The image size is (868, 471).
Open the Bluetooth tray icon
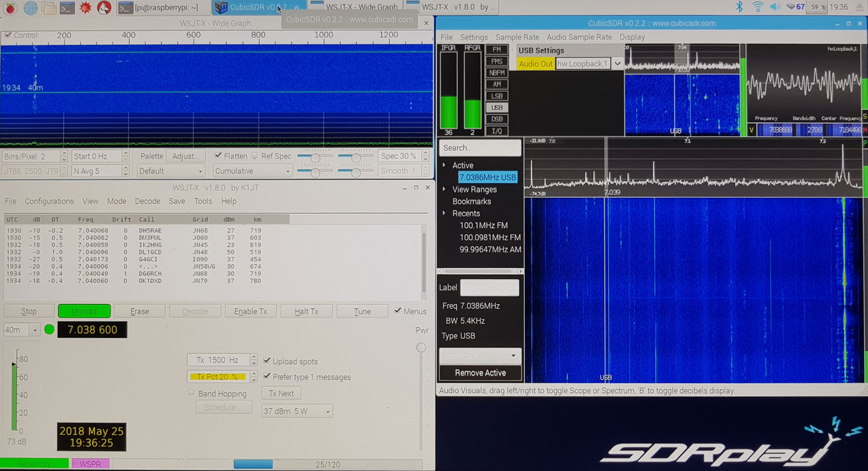[740, 7]
